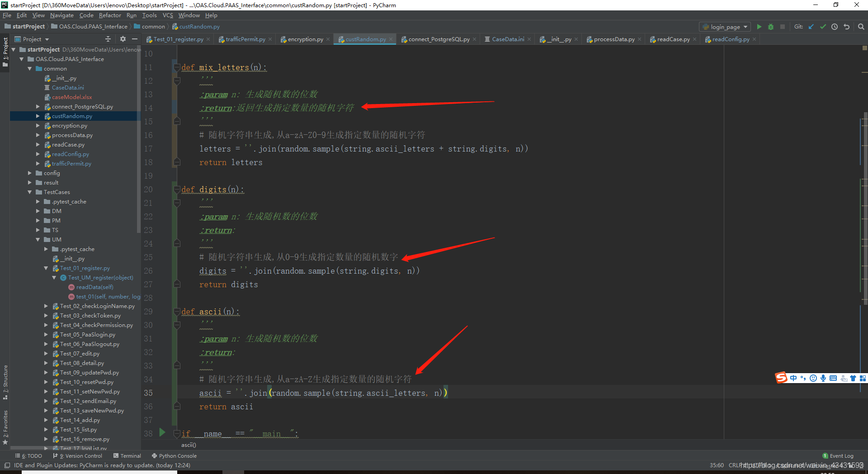Switch to the processData.py tab
868x474 pixels.
click(614, 39)
